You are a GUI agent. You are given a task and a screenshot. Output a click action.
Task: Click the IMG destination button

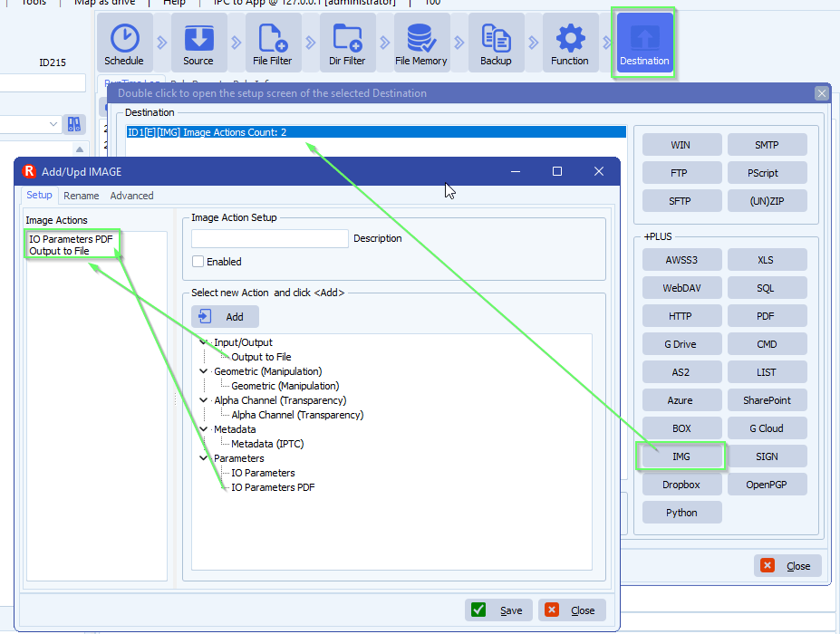(x=681, y=456)
